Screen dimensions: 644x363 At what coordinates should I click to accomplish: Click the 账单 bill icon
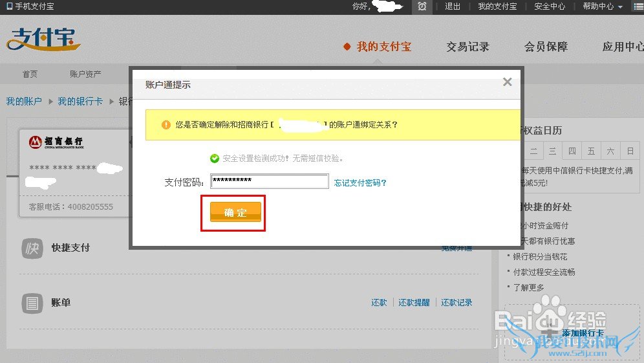[32, 303]
